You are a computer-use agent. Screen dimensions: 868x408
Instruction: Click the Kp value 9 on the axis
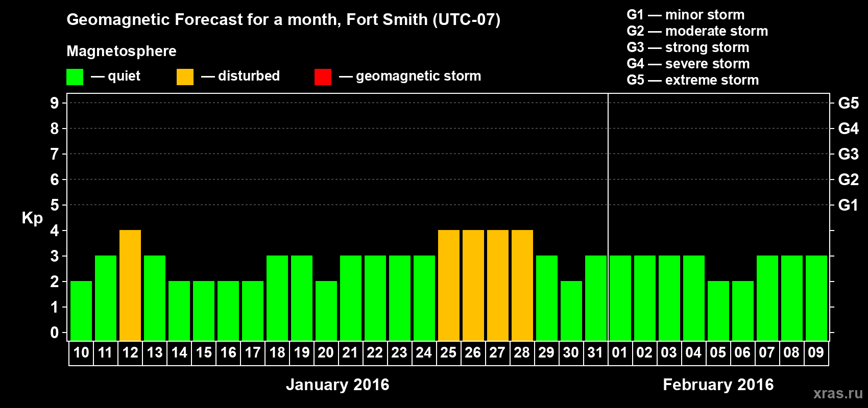click(x=55, y=103)
